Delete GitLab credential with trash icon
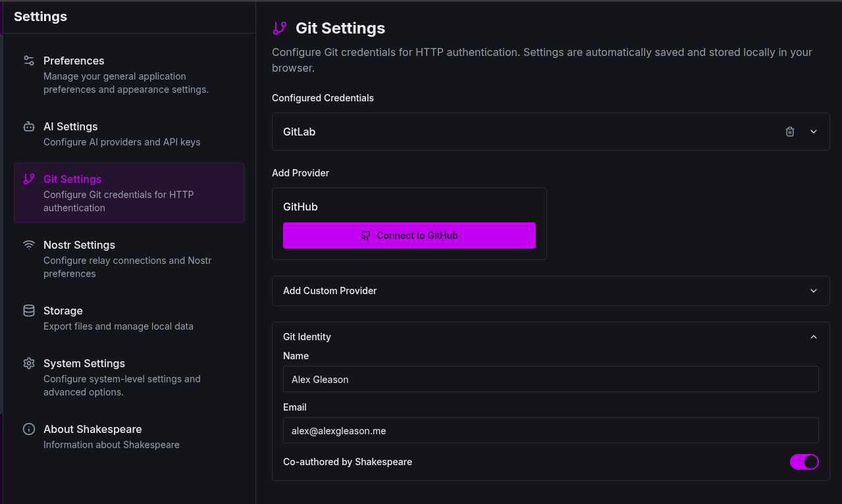The height and width of the screenshot is (504, 842). (x=790, y=132)
